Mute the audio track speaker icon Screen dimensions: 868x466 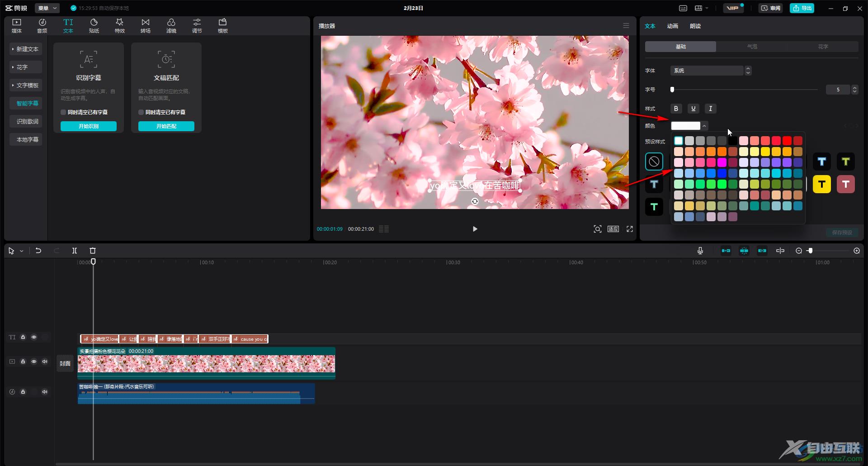pyautogui.click(x=45, y=392)
